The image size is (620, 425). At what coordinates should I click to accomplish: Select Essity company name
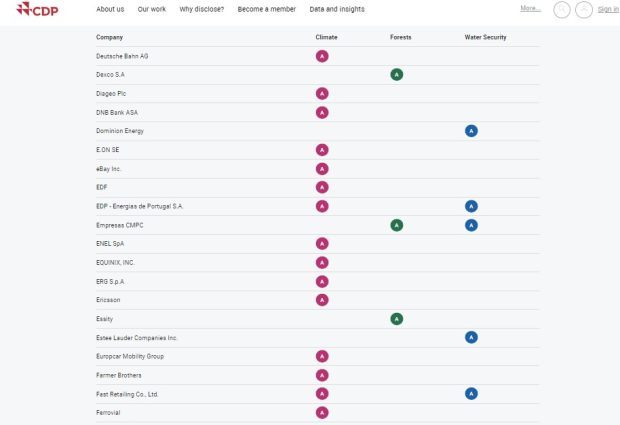click(x=104, y=319)
